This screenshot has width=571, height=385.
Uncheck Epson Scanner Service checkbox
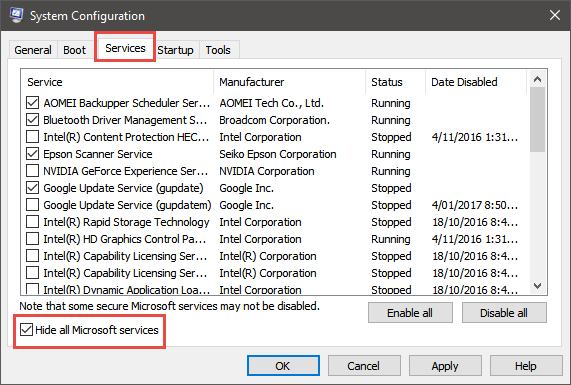32,154
